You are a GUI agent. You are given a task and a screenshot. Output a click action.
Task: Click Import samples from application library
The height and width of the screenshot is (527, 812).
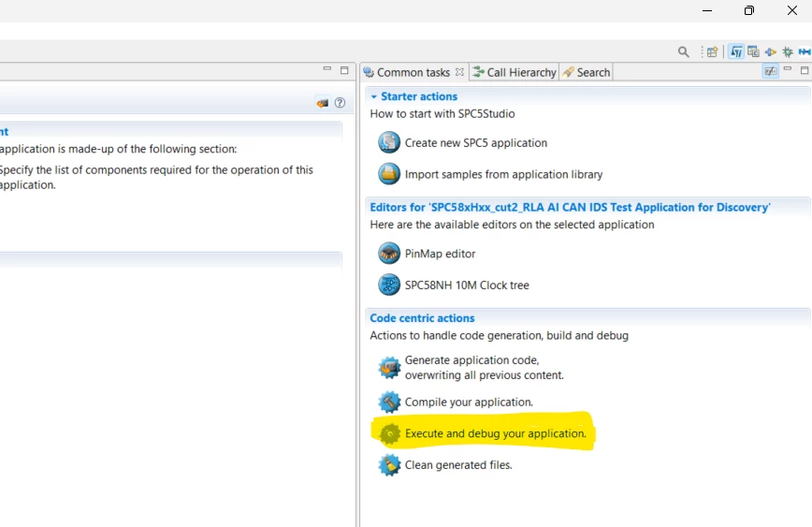503,175
